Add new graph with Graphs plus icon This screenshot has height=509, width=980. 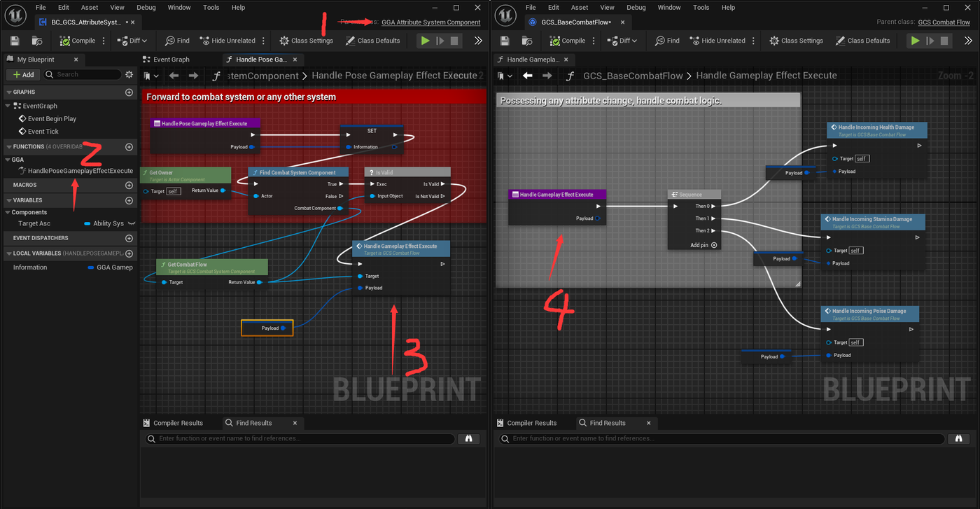[129, 92]
